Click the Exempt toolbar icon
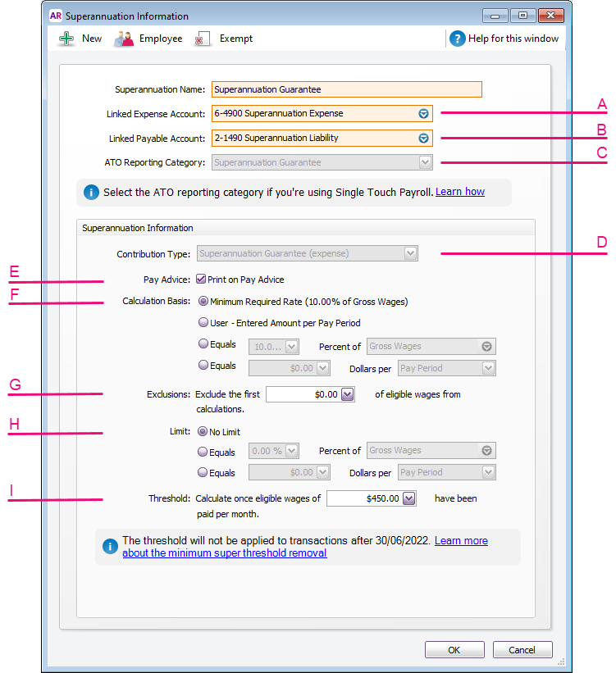 pyautogui.click(x=203, y=39)
